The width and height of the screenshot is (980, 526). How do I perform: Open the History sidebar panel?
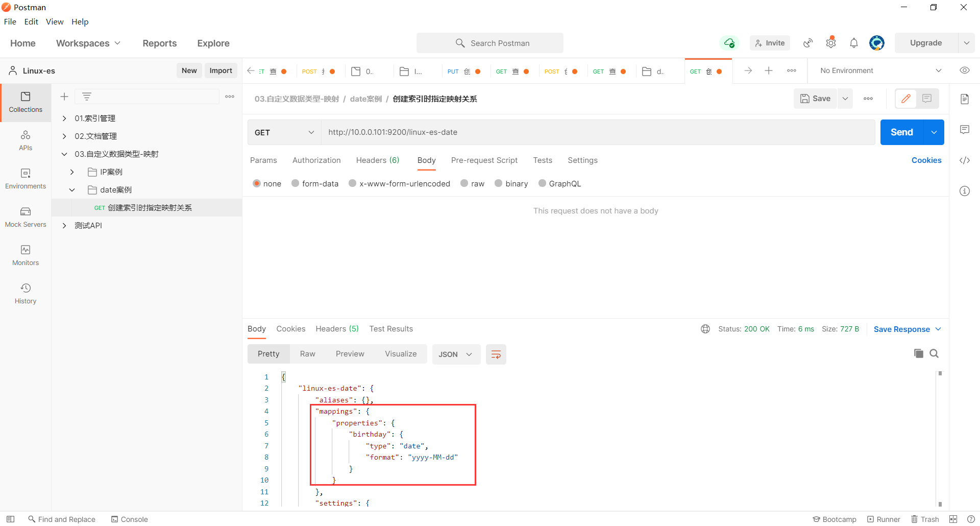26,294
